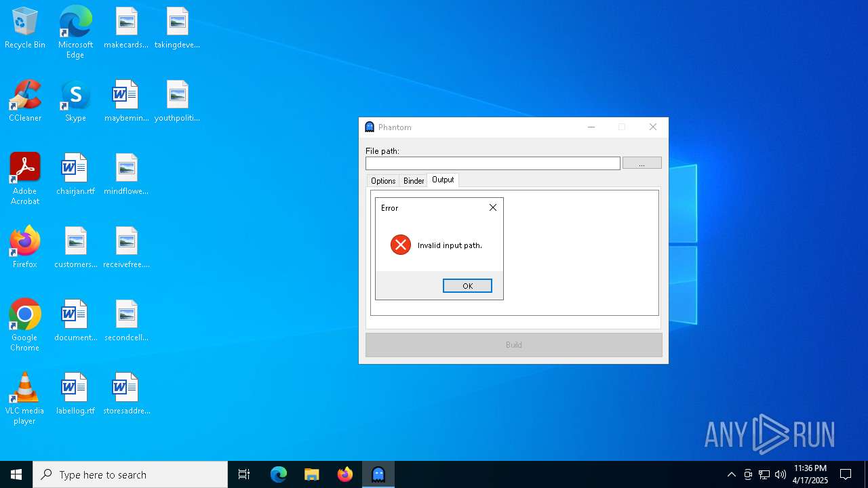Select the maybemin Word document icon
Screen dimensions: 868x488
tap(126, 102)
